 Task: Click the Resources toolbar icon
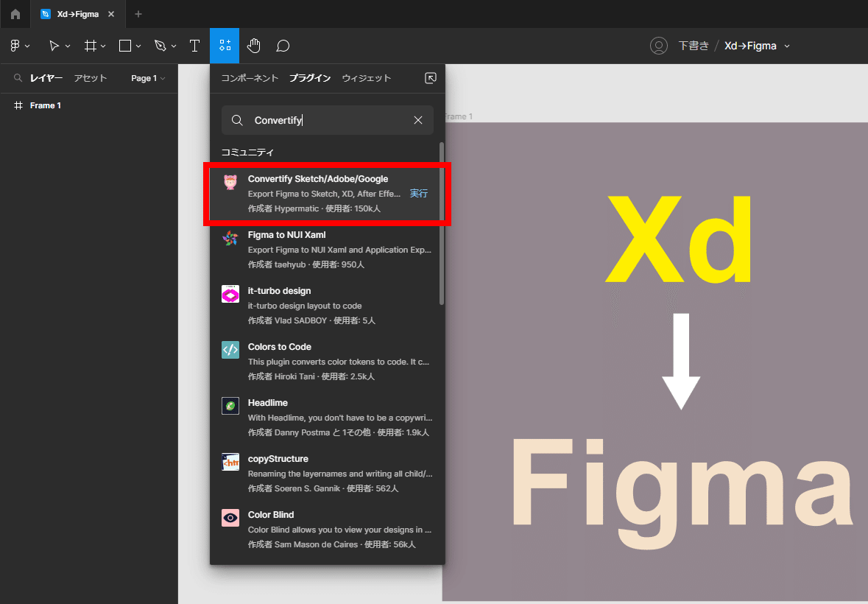(225, 45)
